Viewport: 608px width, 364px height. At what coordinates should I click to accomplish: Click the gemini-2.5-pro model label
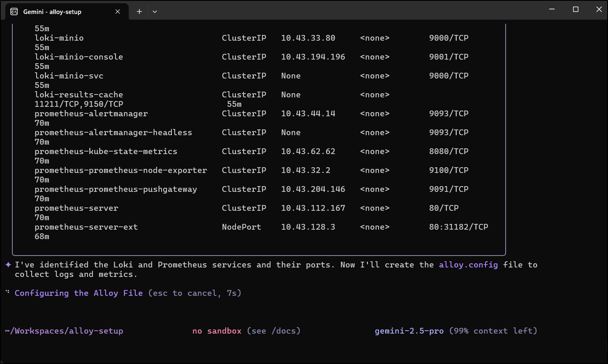click(x=409, y=331)
